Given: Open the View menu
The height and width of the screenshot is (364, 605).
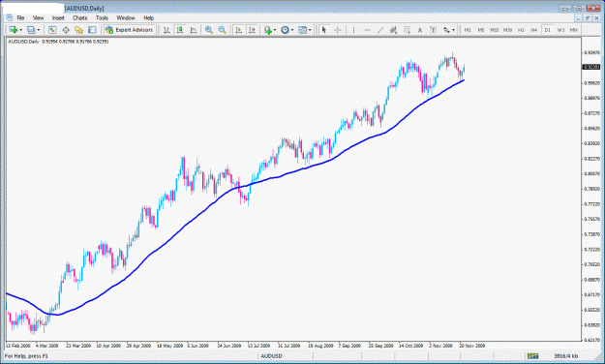Looking at the screenshot, I should tap(38, 17).
